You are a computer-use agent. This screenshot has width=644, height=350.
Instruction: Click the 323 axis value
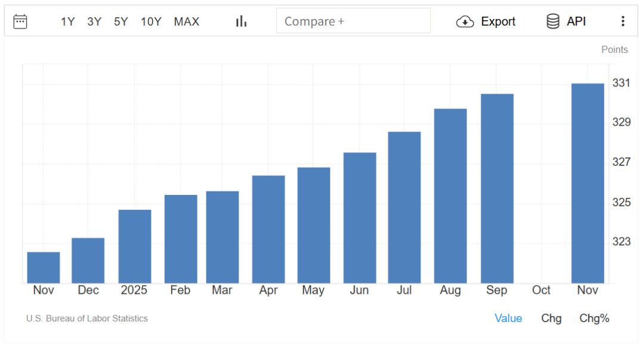pyautogui.click(x=621, y=241)
